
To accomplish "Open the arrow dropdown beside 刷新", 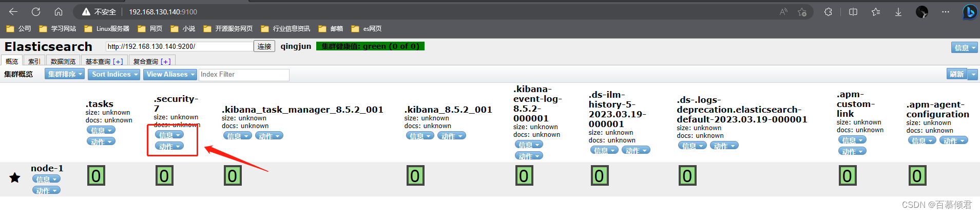I will coord(973,74).
